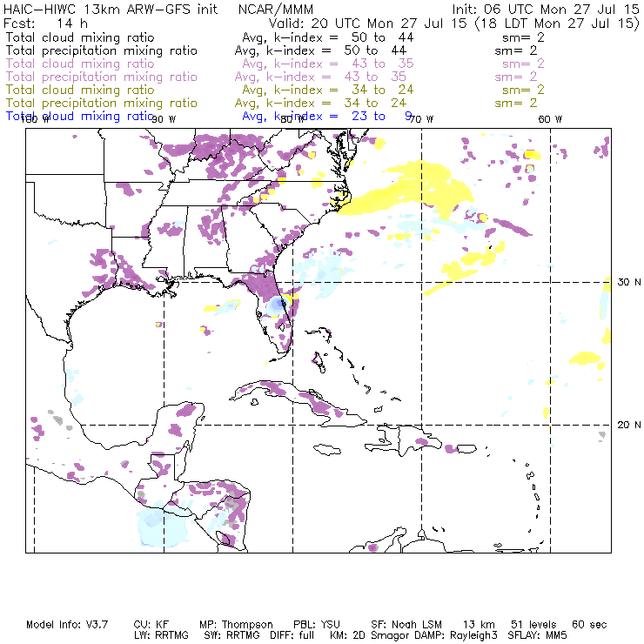Click the Fcst: 14 h forecast label
The height and width of the screenshot is (644, 644).
coord(45,23)
